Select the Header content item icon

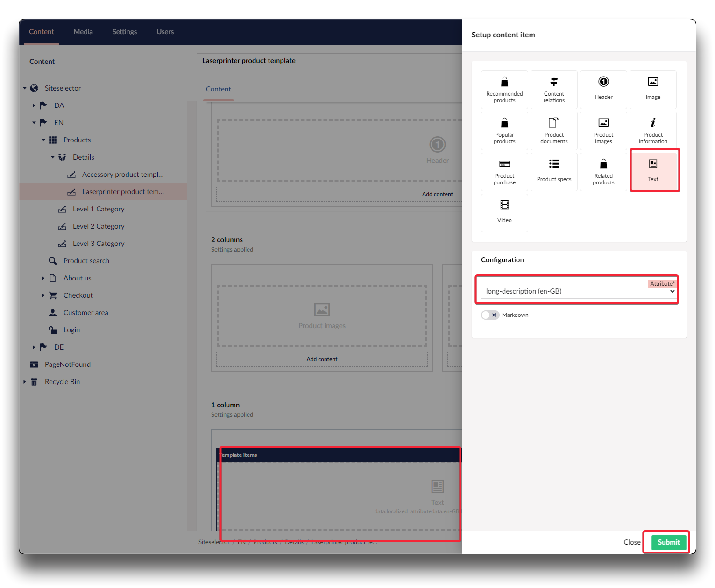click(603, 82)
